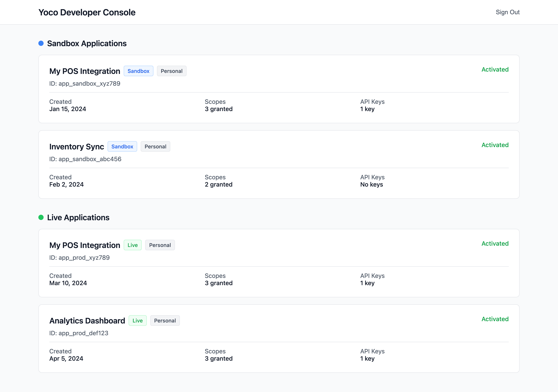Click 3 granted scopes on Analytics Dashboard
The height and width of the screenshot is (392, 558).
click(x=219, y=359)
